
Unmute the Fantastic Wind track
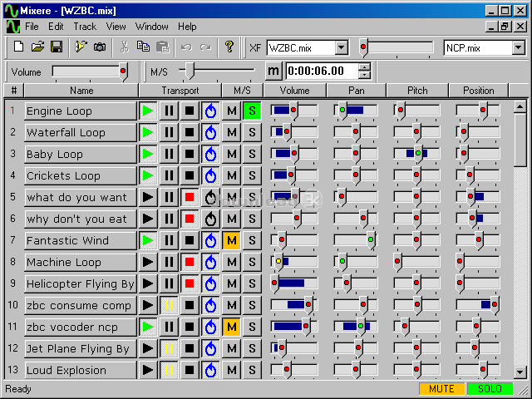(231, 240)
